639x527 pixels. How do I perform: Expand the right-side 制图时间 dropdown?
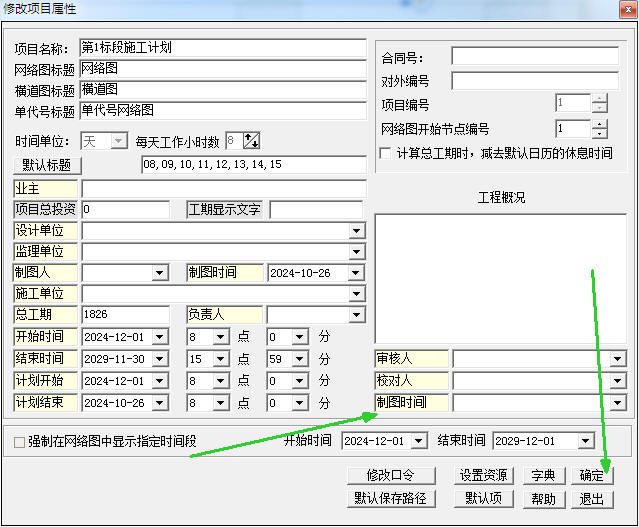click(x=617, y=403)
